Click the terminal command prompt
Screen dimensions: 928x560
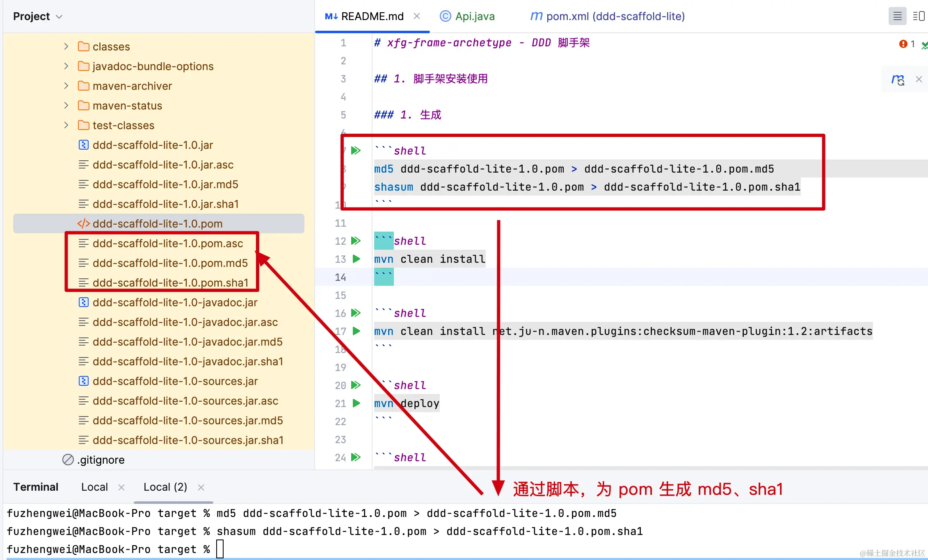pos(220,549)
